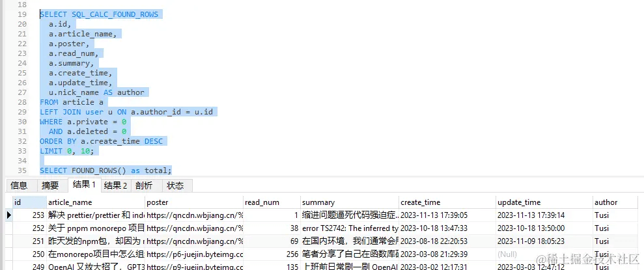The width and height of the screenshot is (644, 270).
Task: Click article name 昨天发的npm包
Action: [x=96, y=241]
